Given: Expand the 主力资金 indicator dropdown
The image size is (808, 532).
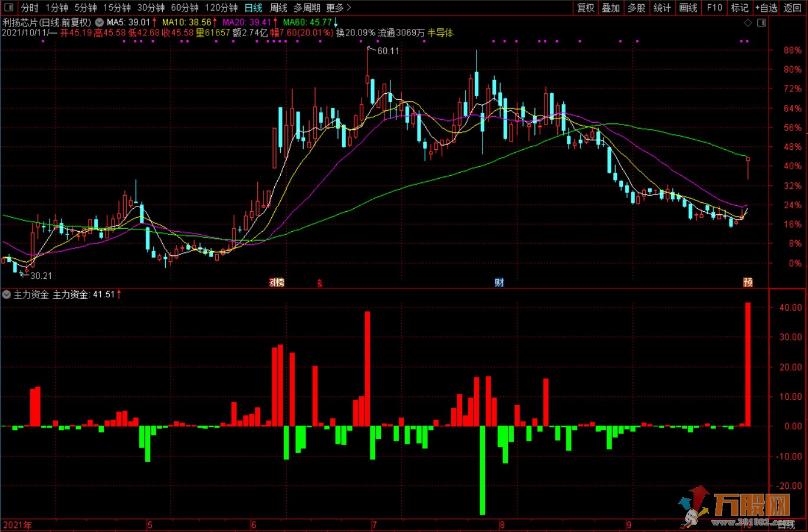Looking at the screenshot, I should coord(6,294).
